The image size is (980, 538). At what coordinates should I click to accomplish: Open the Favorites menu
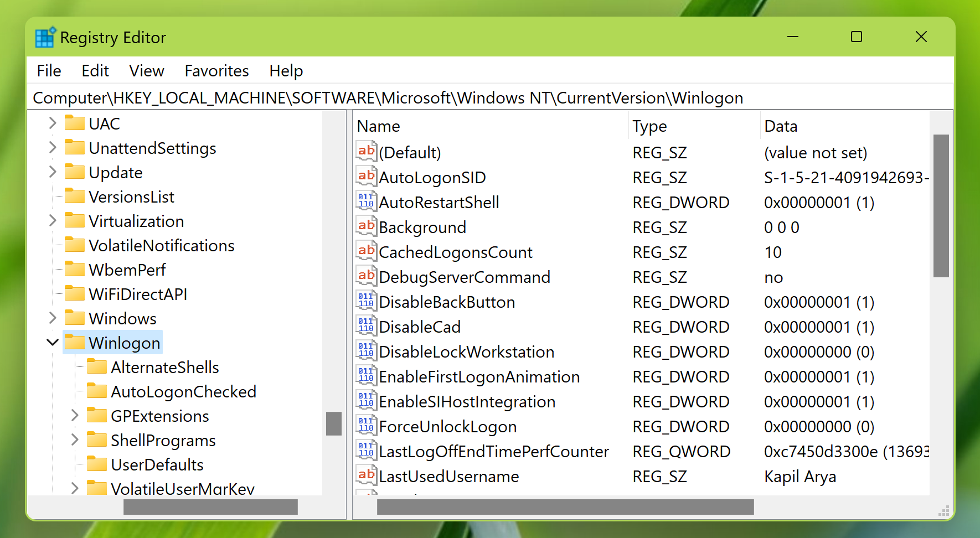pos(216,71)
